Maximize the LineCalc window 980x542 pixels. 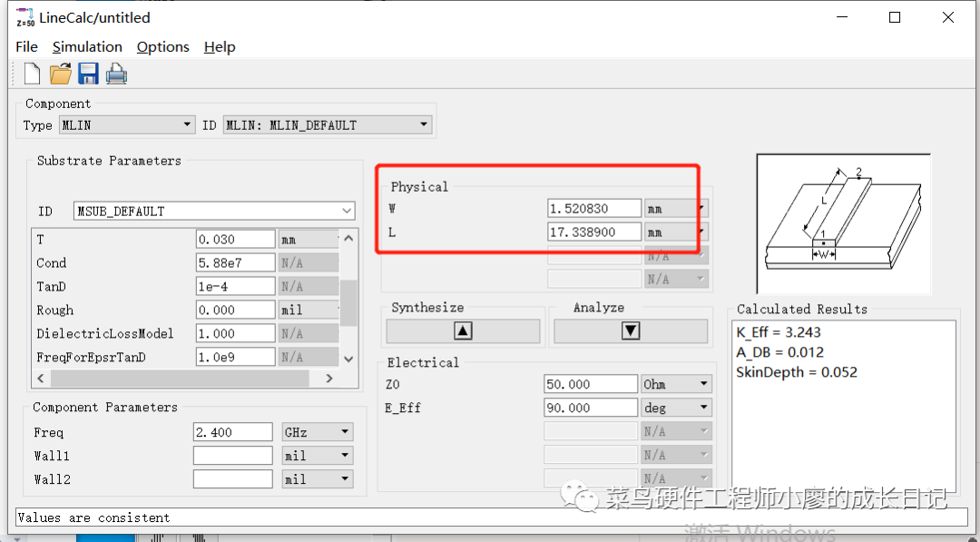pyautogui.click(x=895, y=17)
